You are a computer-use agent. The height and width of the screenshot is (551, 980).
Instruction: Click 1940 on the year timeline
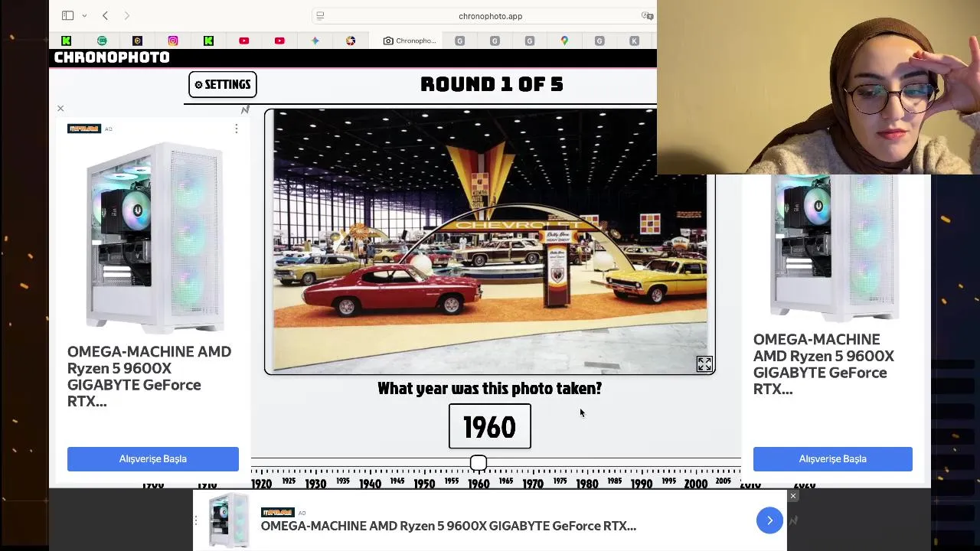370,484
